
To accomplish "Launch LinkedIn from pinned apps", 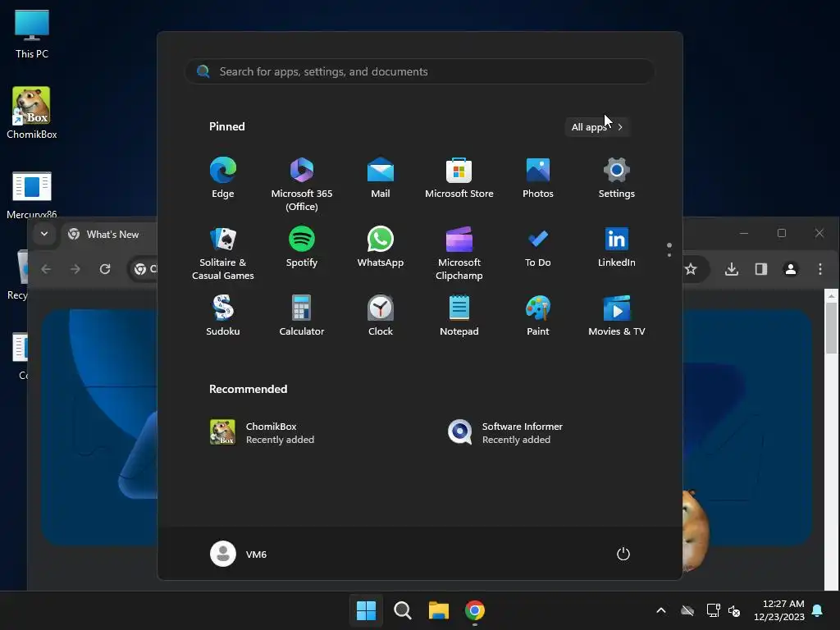I will click(617, 248).
